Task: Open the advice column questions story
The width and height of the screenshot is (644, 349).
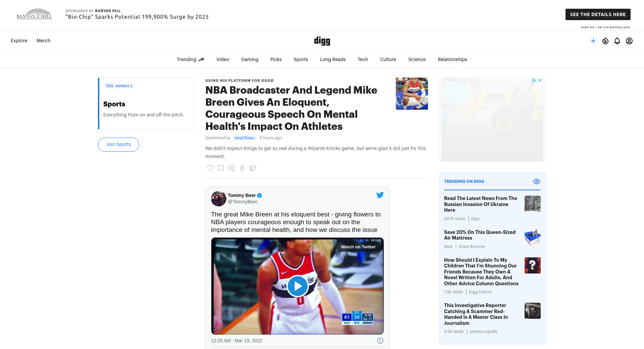Action: coord(481,272)
